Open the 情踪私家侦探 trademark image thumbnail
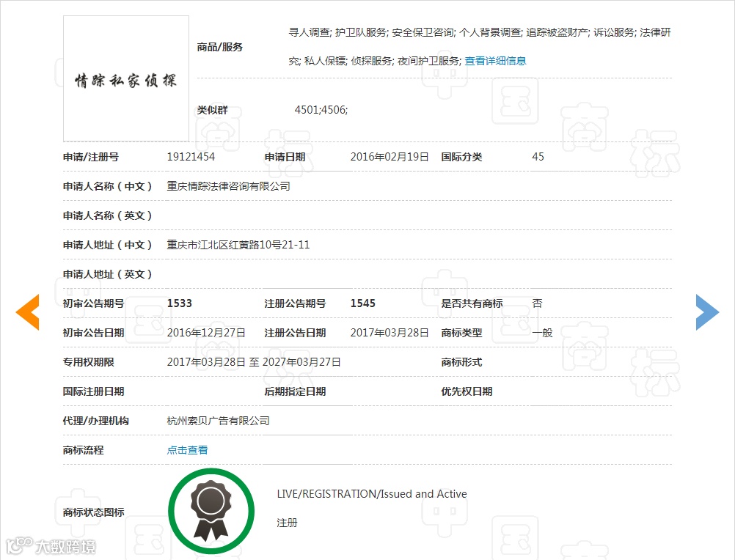This screenshot has width=735, height=560. pos(126,78)
